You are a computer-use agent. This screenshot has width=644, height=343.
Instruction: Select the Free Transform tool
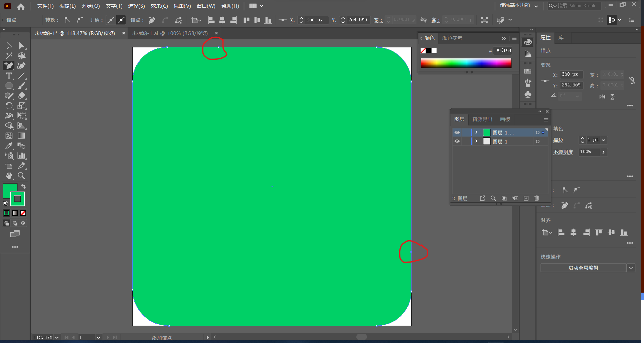click(x=22, y=116)
